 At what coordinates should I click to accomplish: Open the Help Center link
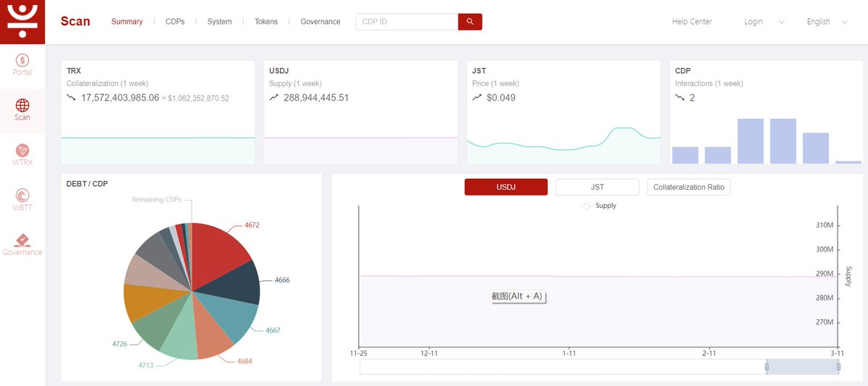pyautogui.click(x=692, y=22)
